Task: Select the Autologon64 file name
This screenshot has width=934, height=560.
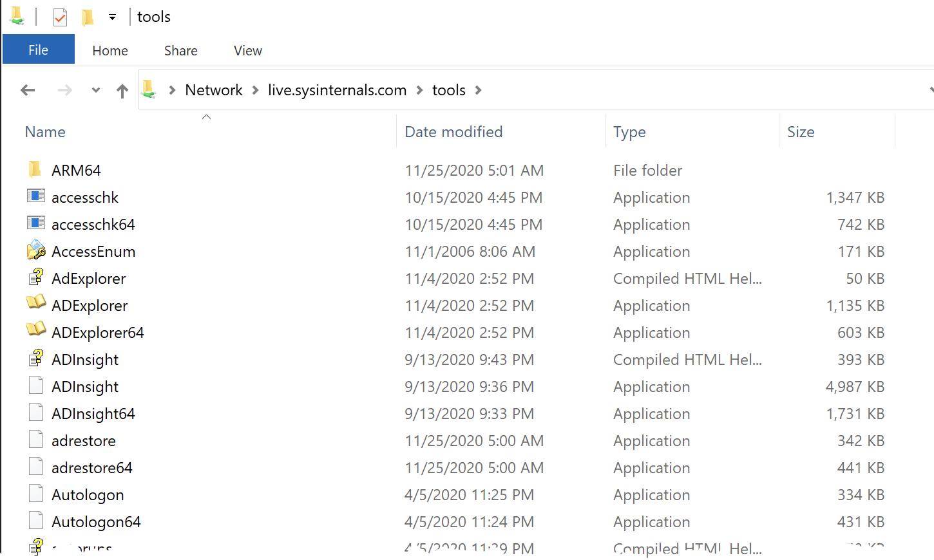Action: point(96,522)
